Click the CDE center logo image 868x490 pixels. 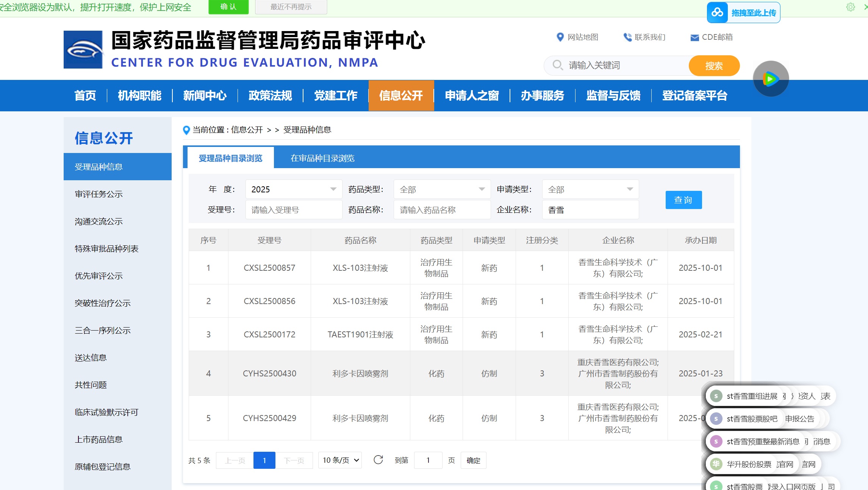click(x=83, y=50)
